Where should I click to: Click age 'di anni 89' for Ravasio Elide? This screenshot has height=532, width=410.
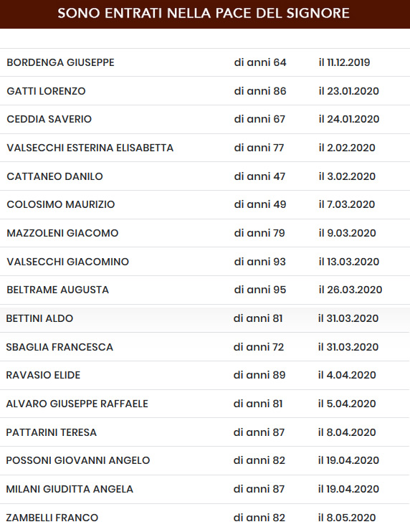(x=259, y=375)
